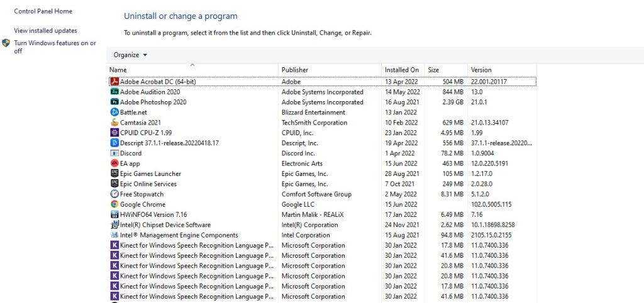
Task: Click the 78.2 MB size value
Action: point(452,153)
